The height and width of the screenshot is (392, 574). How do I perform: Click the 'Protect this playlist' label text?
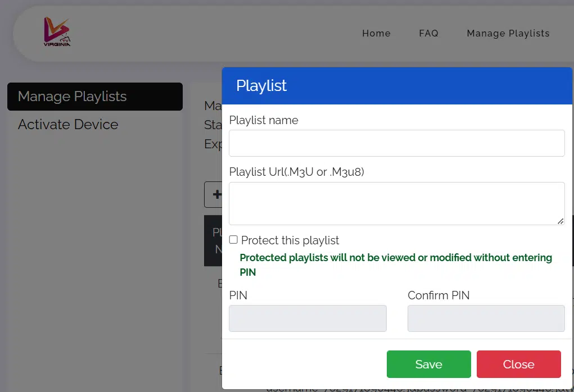click(290, 240)
